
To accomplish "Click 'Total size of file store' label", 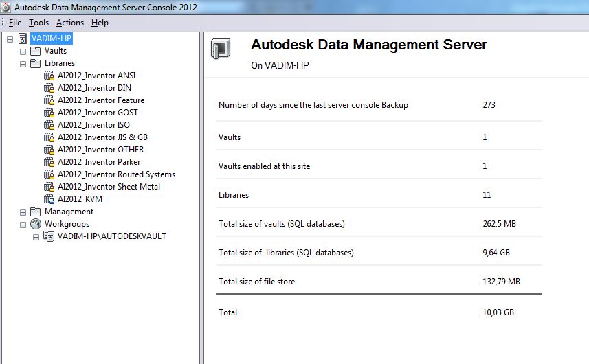I will pyautogui.click(x=257, y=282).
